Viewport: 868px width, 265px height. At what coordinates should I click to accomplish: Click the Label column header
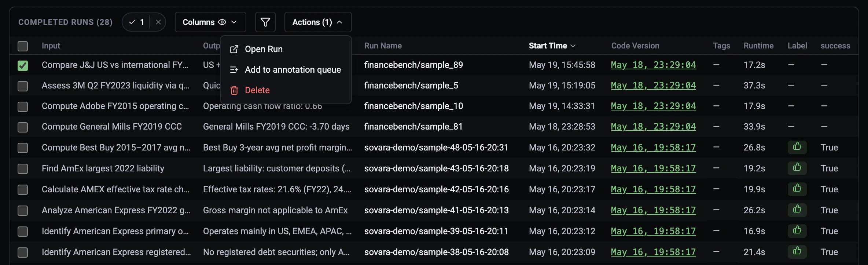797,46
